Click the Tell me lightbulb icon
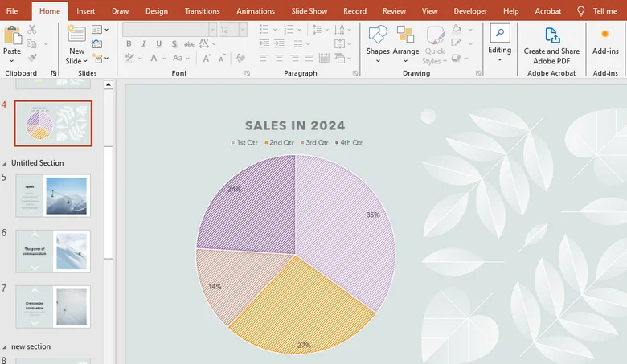 [580, 11]
